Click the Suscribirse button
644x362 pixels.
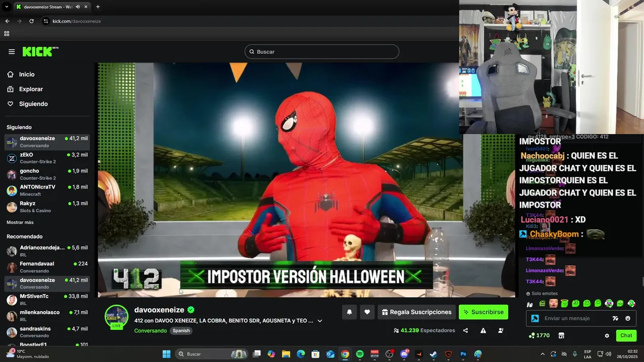pyautogui.click(x=484, y=312)
